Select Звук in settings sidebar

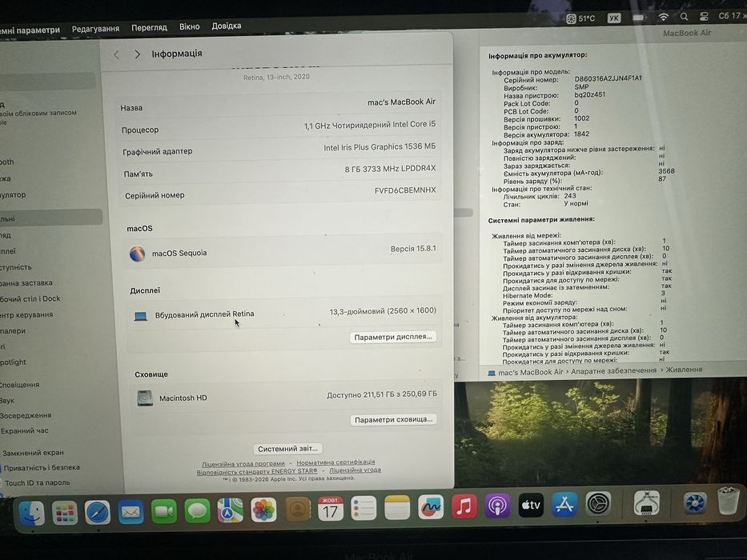(x=7, y=401)
